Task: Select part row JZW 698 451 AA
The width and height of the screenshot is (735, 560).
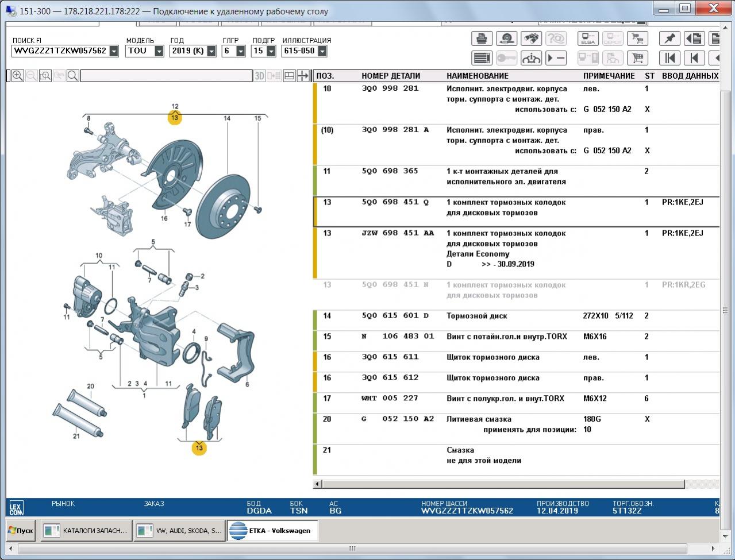Action: click(x=516, y=253)
